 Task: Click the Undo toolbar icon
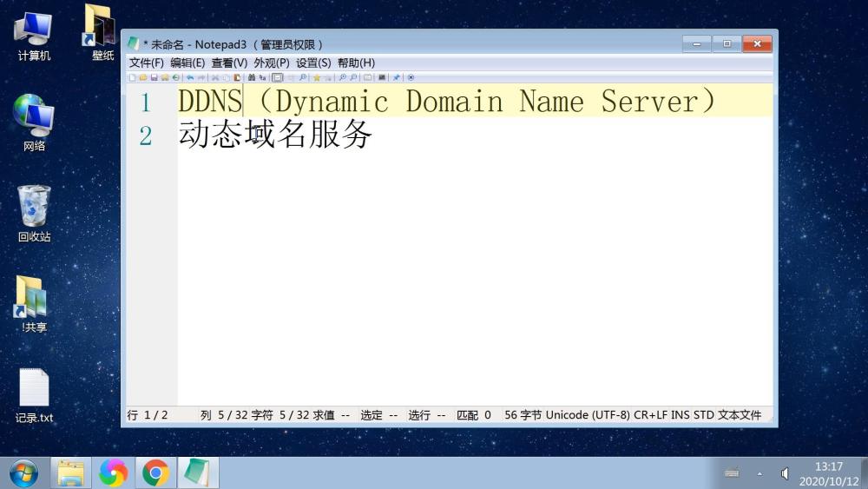pyautogui.click(x=190, y=77)
